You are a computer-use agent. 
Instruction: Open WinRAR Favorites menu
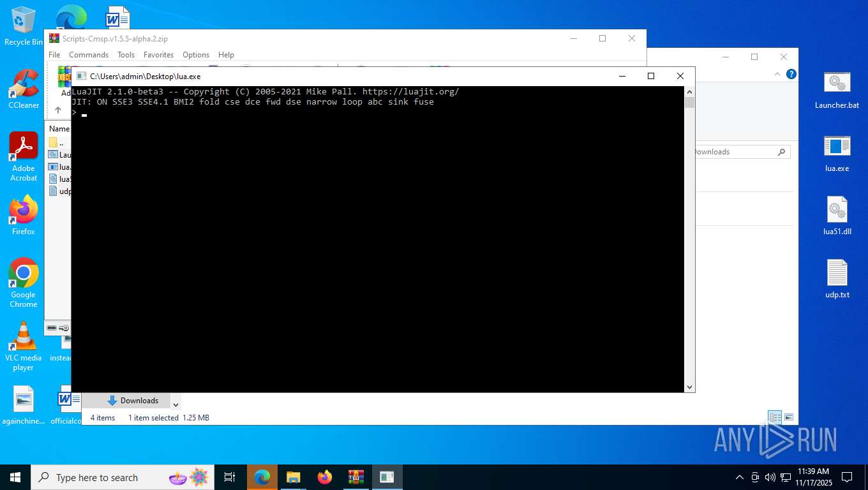tap(158, 55)
